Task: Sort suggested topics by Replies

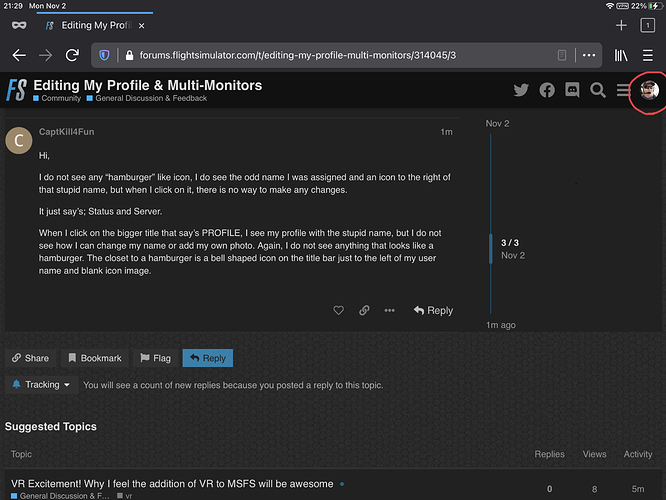Action: click(x=549, y=454)
